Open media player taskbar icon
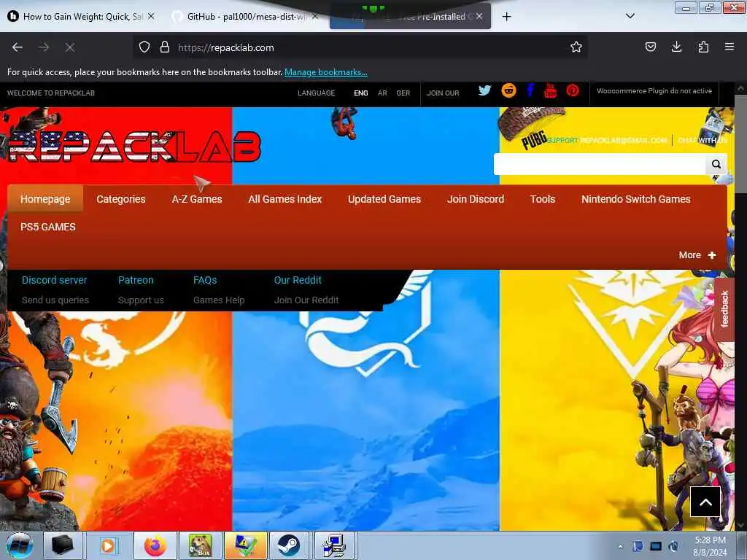The width and height of the screenshot is (747, 560). click(108, 545)
